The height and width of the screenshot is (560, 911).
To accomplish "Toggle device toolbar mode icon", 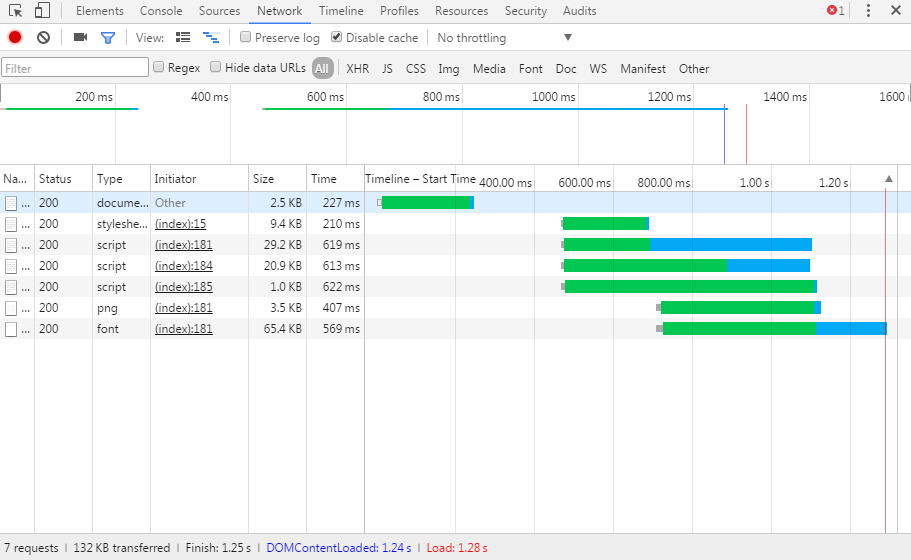I will [42, 10].
